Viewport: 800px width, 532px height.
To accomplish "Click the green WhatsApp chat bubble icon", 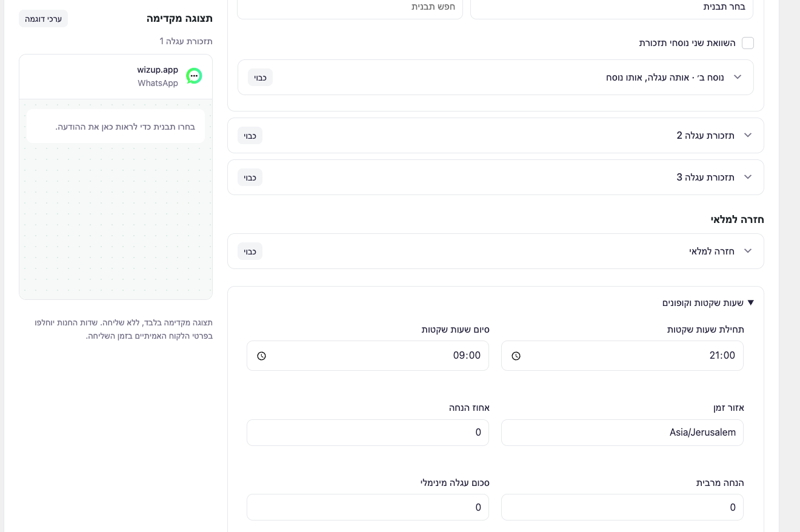I will (194, 76).
